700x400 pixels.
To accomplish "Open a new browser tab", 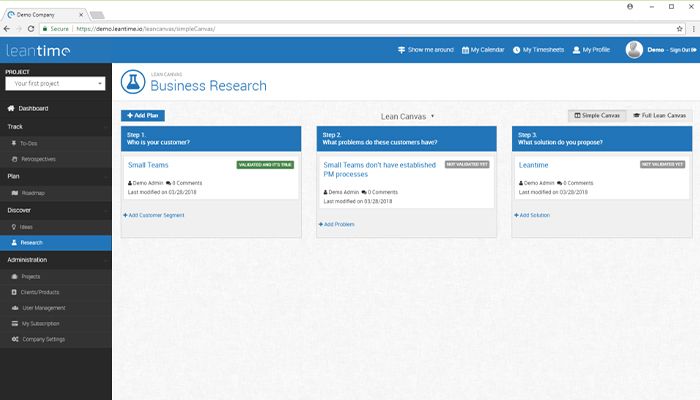I will 97,15.
